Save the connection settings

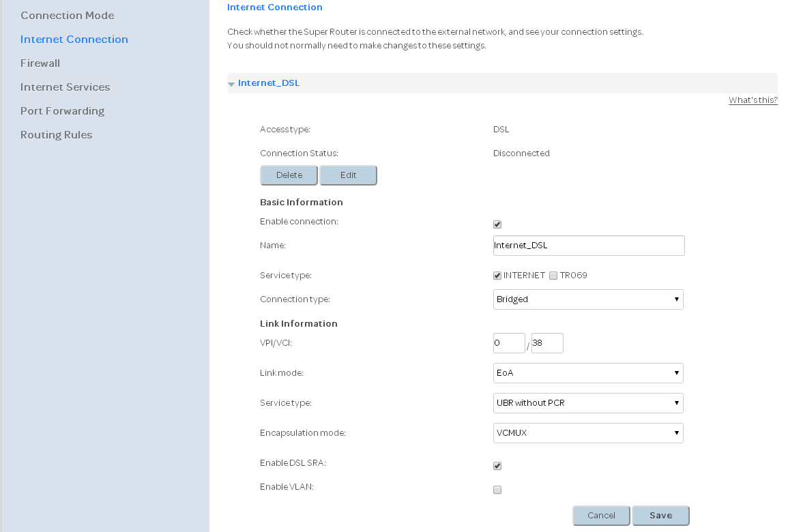(x=660, y=516)
